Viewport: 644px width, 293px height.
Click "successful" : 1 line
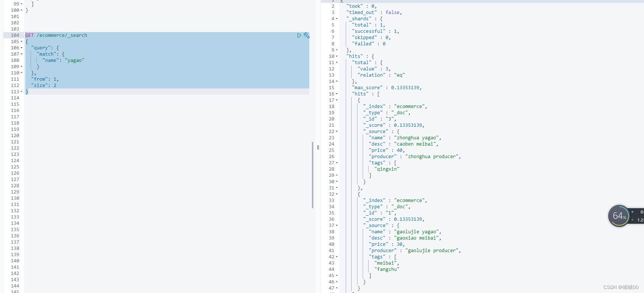point(376,31)
